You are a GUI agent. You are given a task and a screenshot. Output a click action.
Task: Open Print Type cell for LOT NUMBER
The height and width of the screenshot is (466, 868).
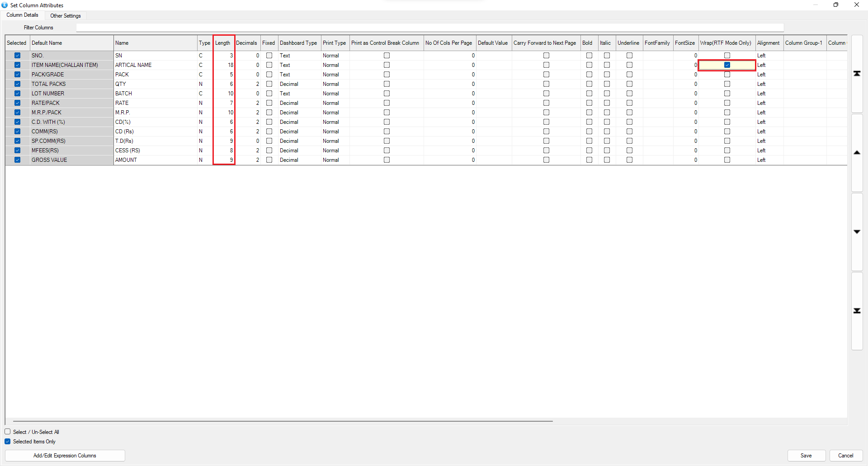coord(335,94)
